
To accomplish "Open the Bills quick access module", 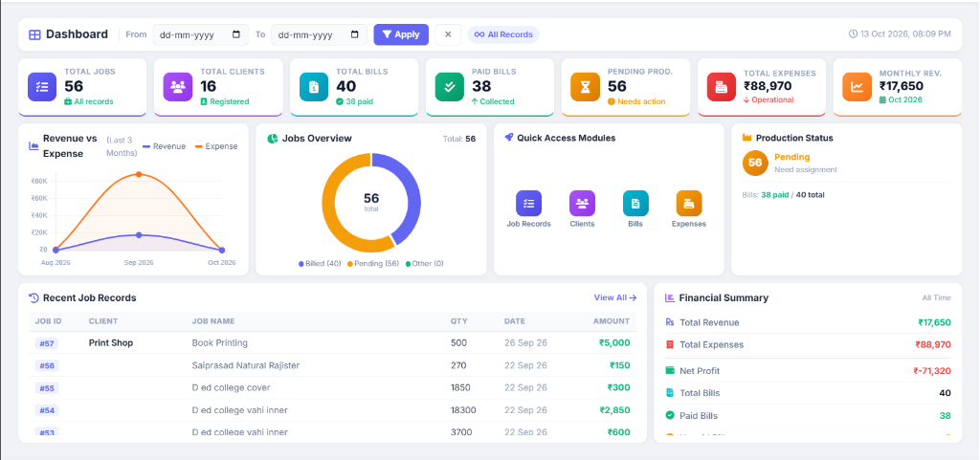I will point(635,209).
